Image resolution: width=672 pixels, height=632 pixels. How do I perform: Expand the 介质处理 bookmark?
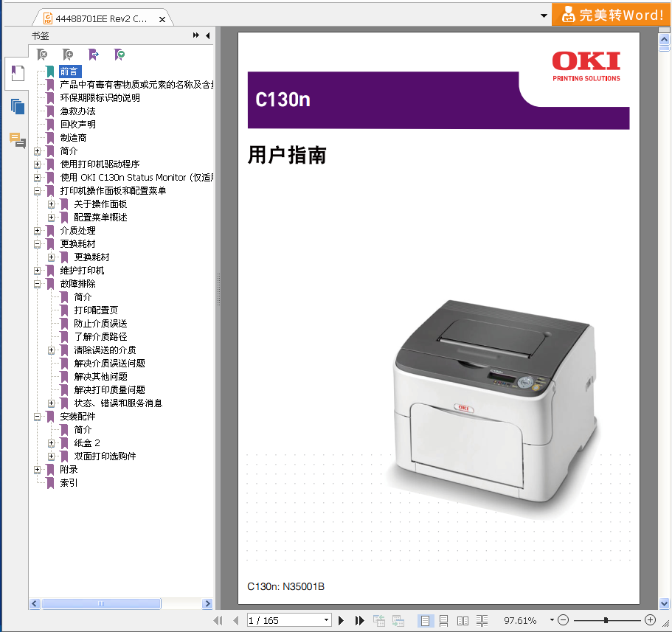pyautogui.click(x=38, y=231)
